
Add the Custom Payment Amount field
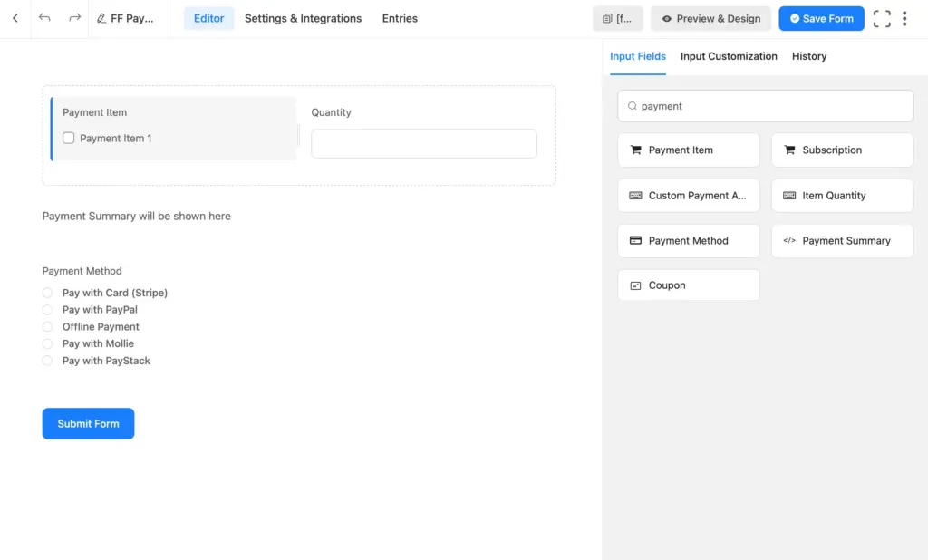(x=689, y=196)
